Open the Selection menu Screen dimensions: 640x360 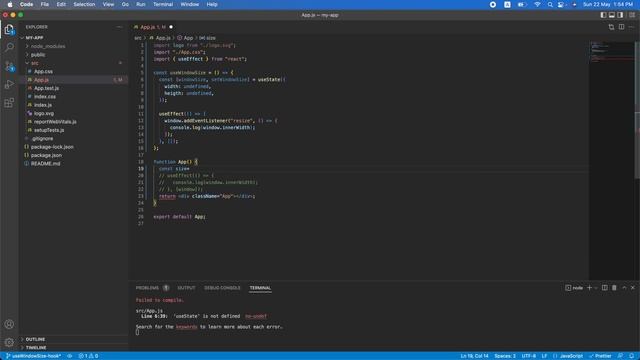click(x=84, y=4)
